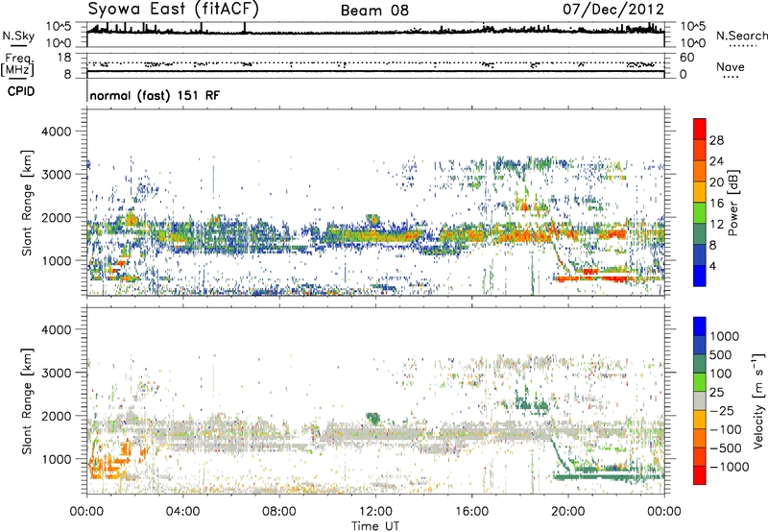Click the Power colorbar segment between 20 and 24
The width and height of the screenshot is (768, 532).
coord(700,172)
